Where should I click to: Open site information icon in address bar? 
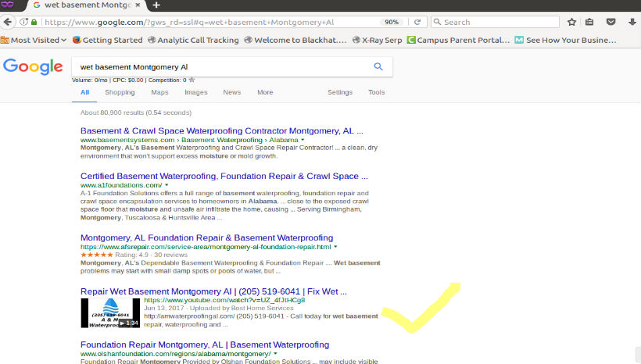click(23, 22)
